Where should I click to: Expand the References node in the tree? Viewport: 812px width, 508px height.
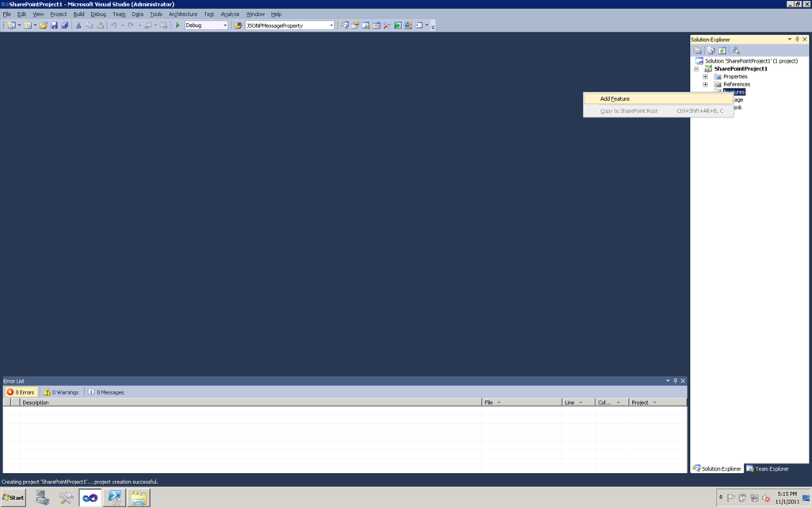point(705,84)
